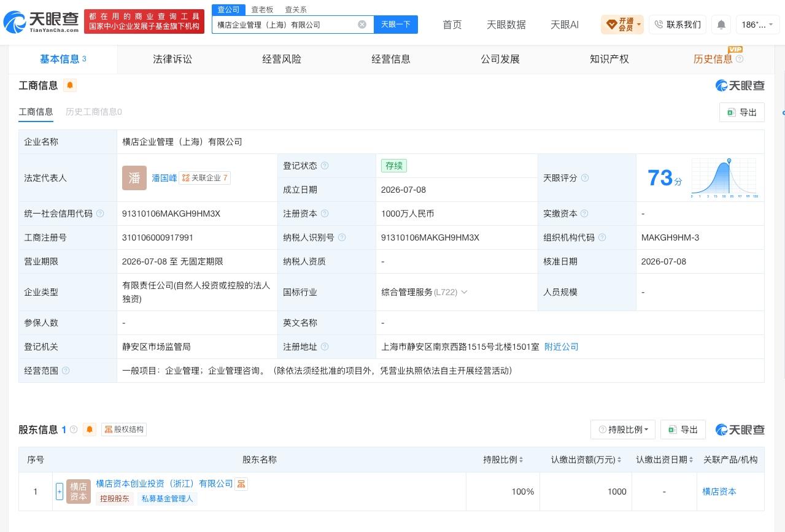Screen dimensions: 785x532
Task: Click equity structure icon after 横店资本创业投资 name
Action: pyautogui.click(x=241, y=484)
